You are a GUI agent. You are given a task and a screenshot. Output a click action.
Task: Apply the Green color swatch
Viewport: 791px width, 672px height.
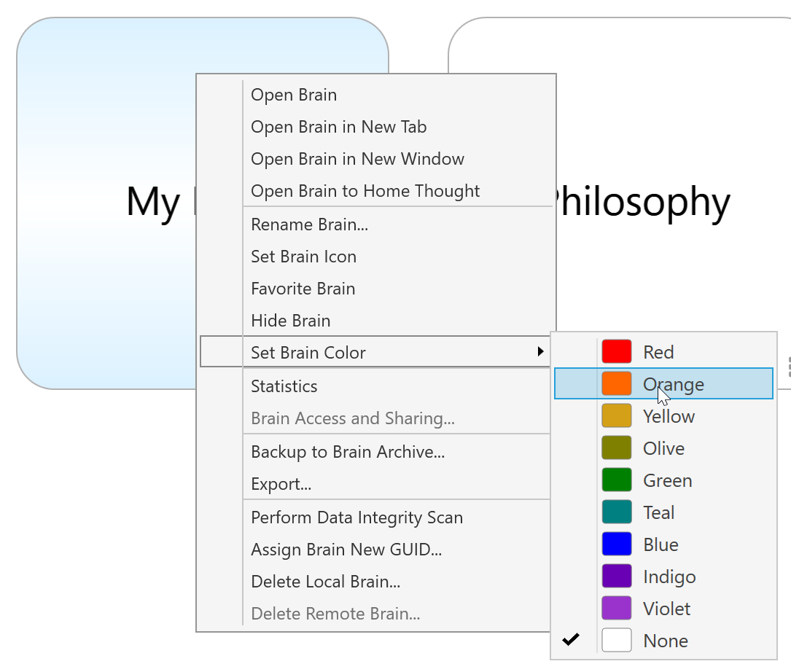(616, 480)
